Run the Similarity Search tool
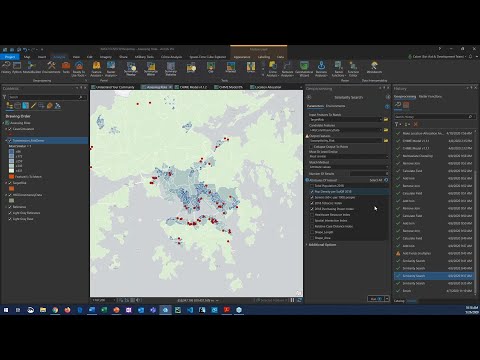The width and height of the screenshot is (480, 360). pos(376,299)
